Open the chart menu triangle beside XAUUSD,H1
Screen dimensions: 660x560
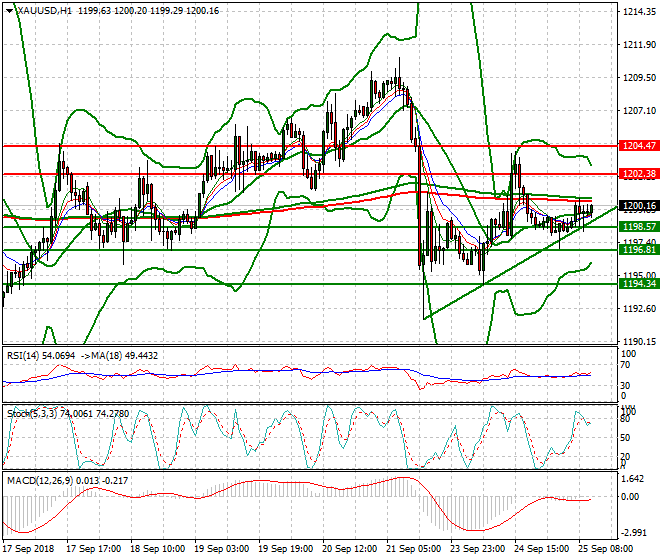pyautogui.click(x=10, y=11)
